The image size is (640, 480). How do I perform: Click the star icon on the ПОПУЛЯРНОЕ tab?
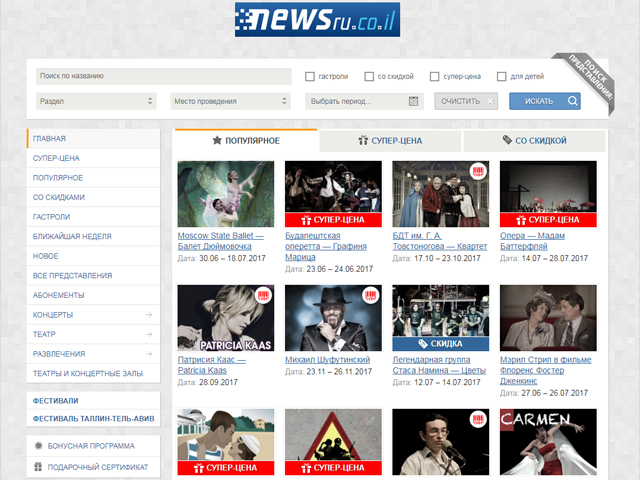[217, 140]
